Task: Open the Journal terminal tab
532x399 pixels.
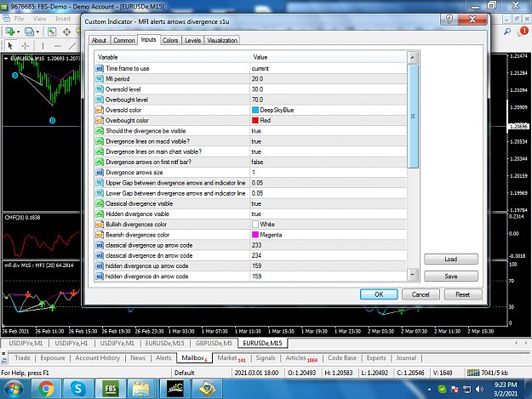Action: click(x=406, y=357)
